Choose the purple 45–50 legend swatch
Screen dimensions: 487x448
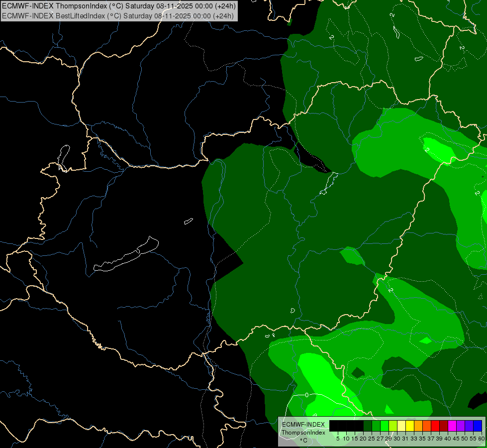[x=460, y=426]
